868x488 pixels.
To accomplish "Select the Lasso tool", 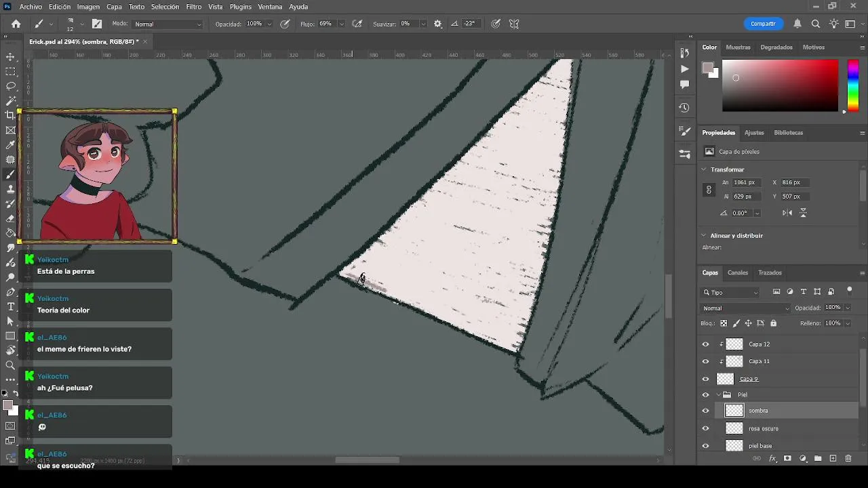I will tap(10, 86).
